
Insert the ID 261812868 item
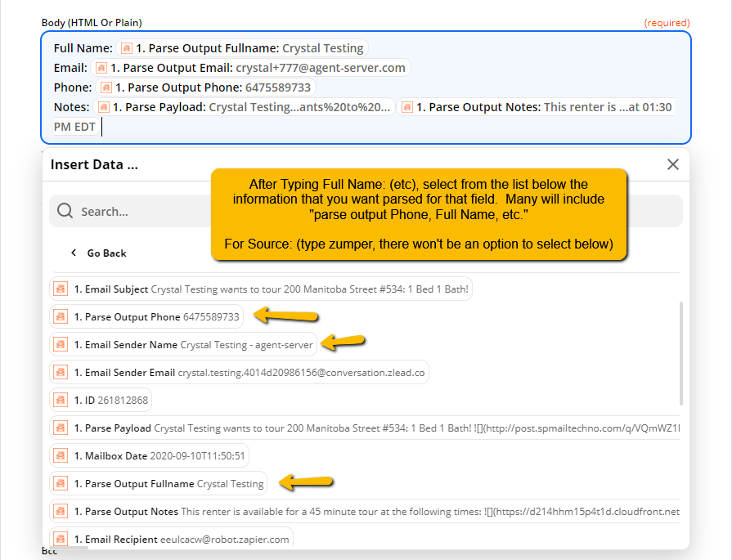101,400
